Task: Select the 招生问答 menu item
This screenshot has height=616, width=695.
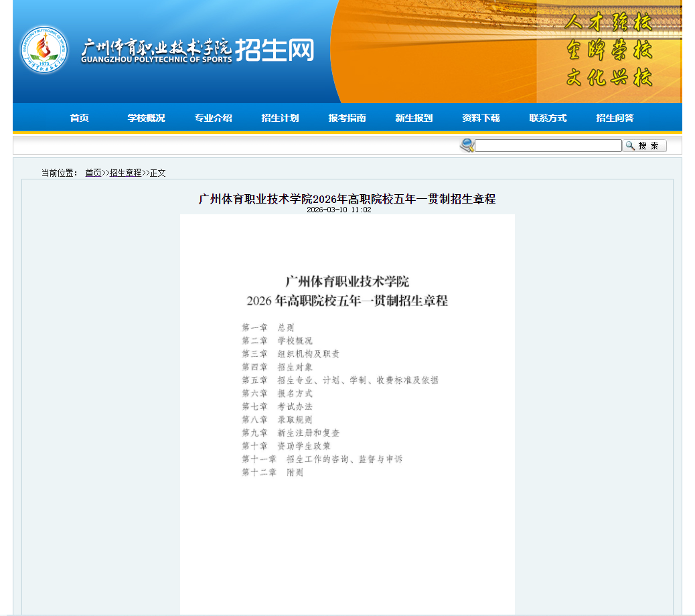Action: click(616, 117)
